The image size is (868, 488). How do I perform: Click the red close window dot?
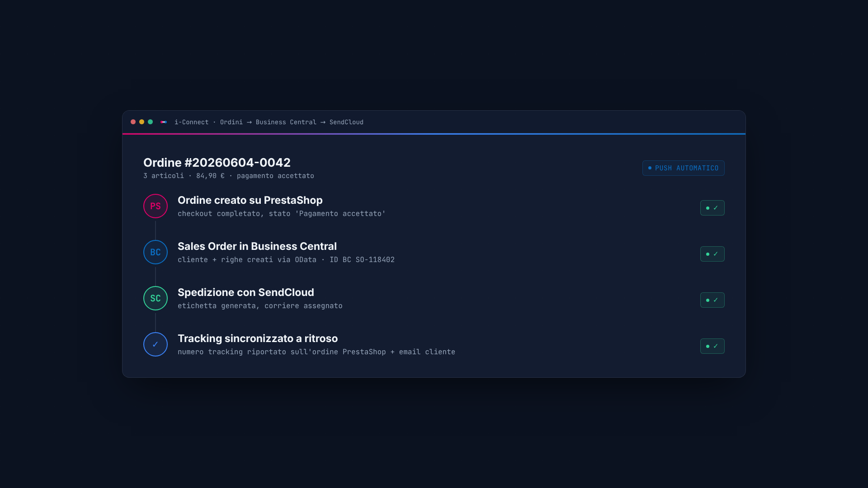point(133,122)
